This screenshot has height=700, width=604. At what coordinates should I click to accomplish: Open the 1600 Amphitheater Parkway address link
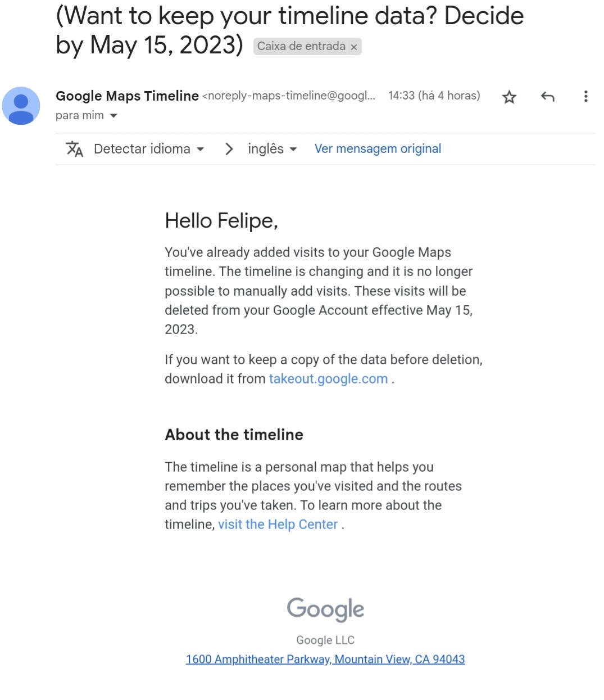pyautogui.click(x=325, y=659)
